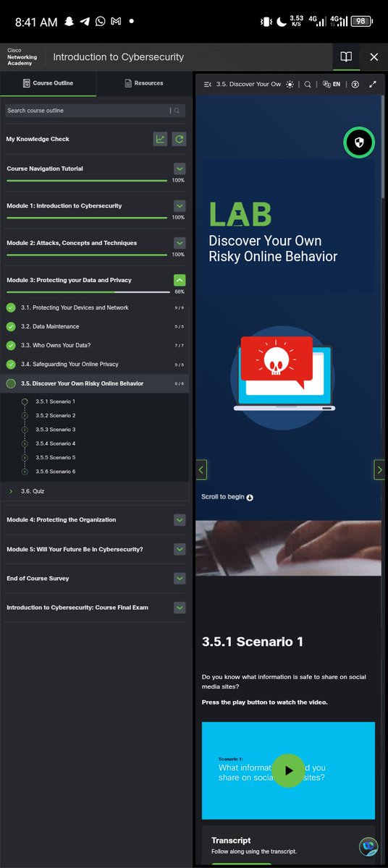Expand Course Navigation Tutorial section
The image size is (388, 868).
coord(180,169)
